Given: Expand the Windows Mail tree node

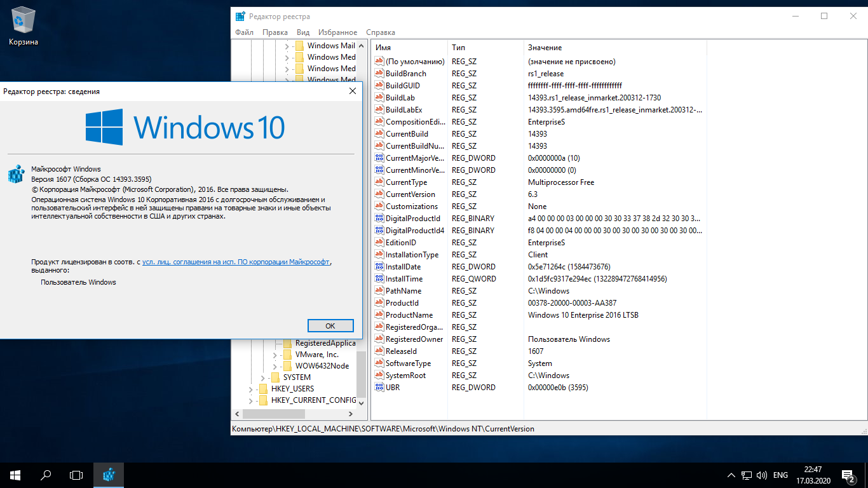Looking at the screenshot, I should [287, 46].
